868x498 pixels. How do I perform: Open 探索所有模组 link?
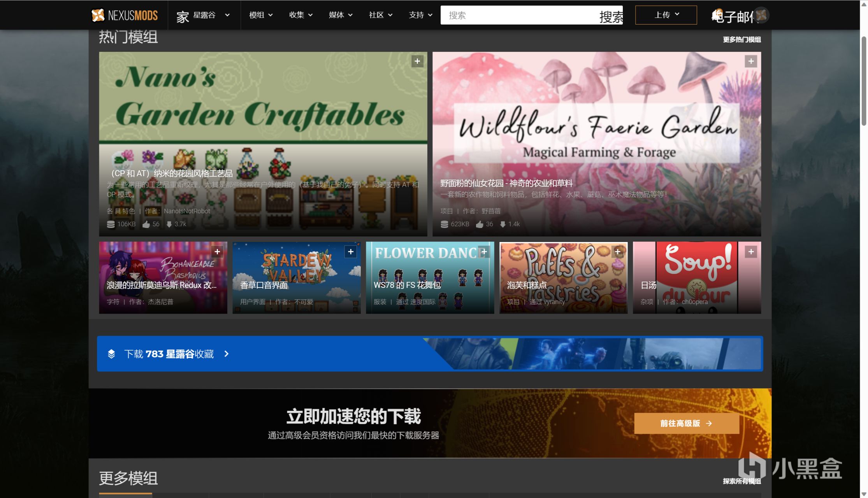[742, 481]
